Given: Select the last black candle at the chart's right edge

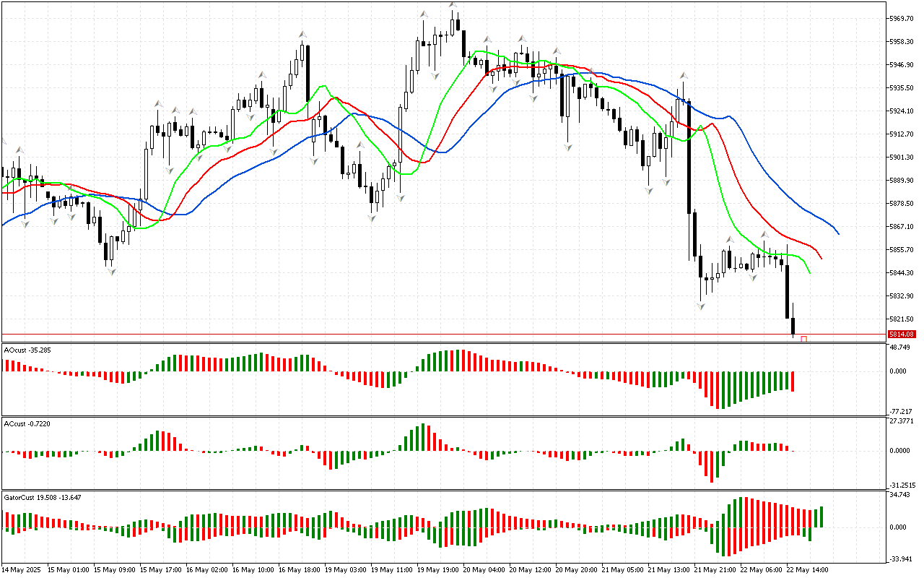Looking at the screenshot, I should tap(793, 325).
